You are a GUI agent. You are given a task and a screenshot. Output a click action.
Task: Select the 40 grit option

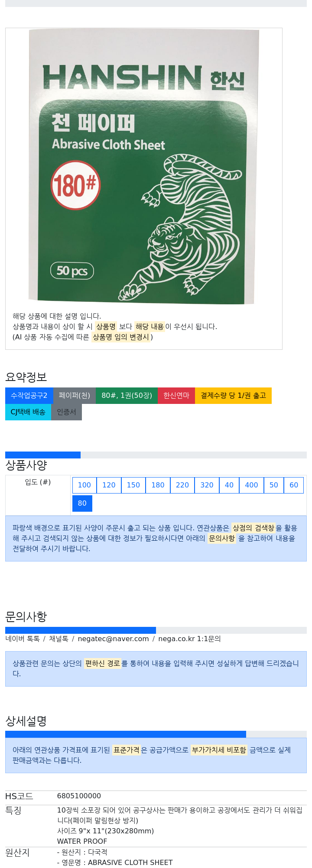click(x=229, y=485)
